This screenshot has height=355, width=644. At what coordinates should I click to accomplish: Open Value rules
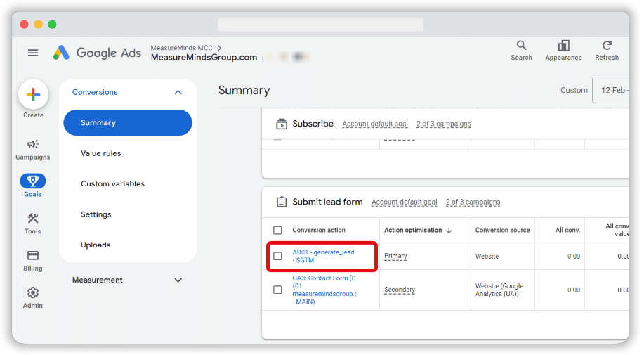click(x=100, y=153)
